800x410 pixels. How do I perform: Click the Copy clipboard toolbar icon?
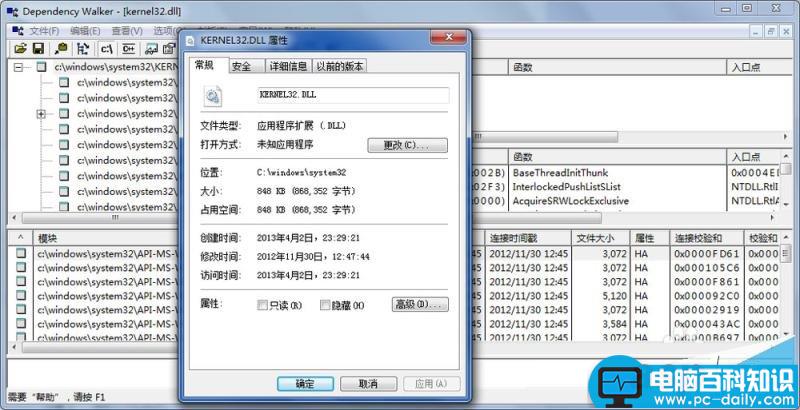(62, 48)
